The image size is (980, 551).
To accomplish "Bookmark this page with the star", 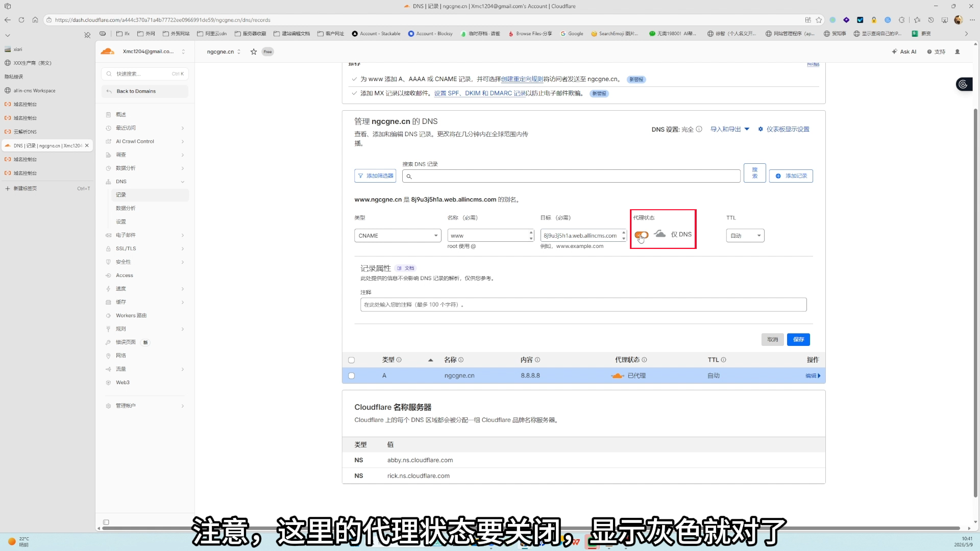I will coord(819,20).
